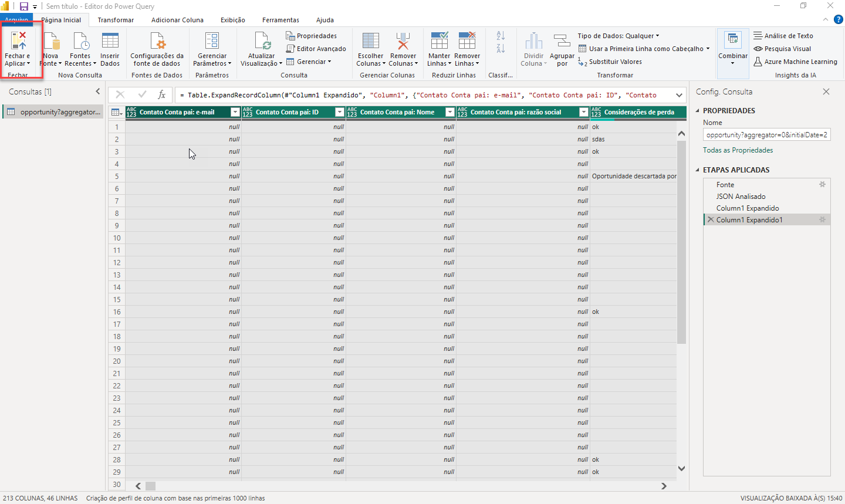Delete the Column1 Expandido1 step
This screenshot has height=504, width=845.
711,219
